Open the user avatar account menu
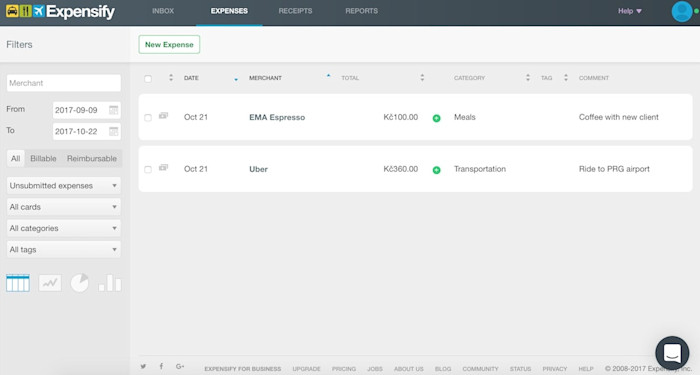 click(682, 11)
